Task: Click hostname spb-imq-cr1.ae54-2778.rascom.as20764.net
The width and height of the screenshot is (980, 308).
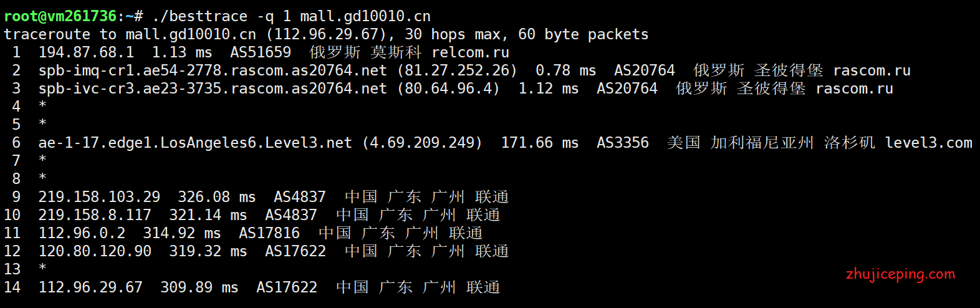Action: (213, 70)
